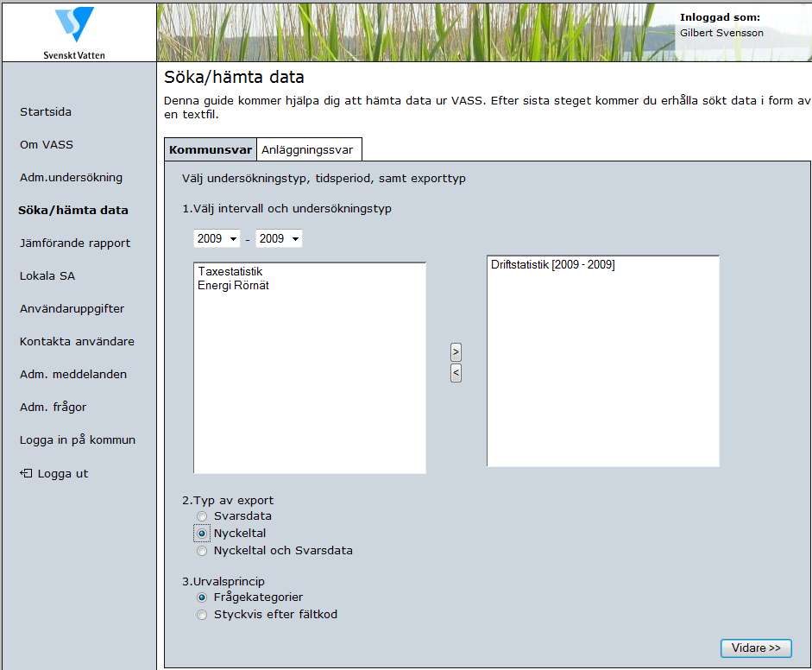812x670 pixels.
Task: Select the Svarsdata export type
Action: (202, 516)
